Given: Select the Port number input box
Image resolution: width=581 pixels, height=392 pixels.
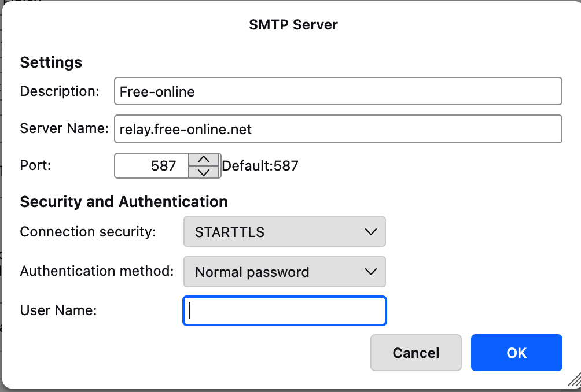Looking at the screenshot, I should pyautogui.click(x=152, y=166).
